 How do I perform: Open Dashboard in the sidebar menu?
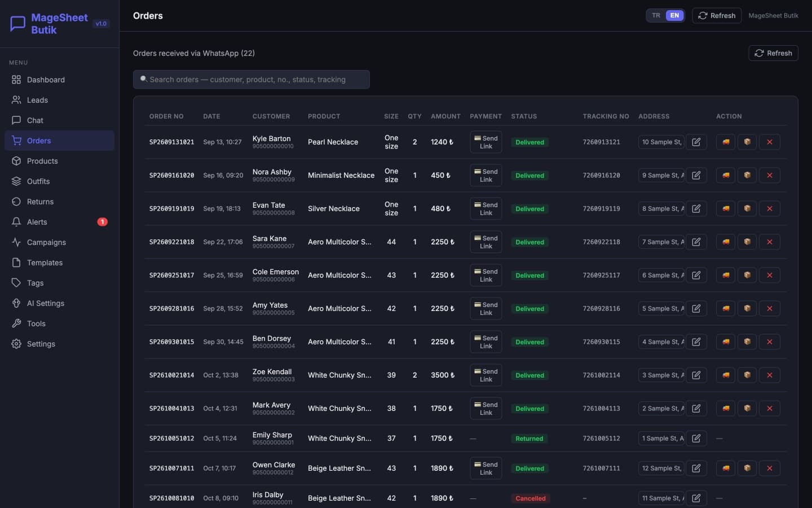(x=59, y=80)
